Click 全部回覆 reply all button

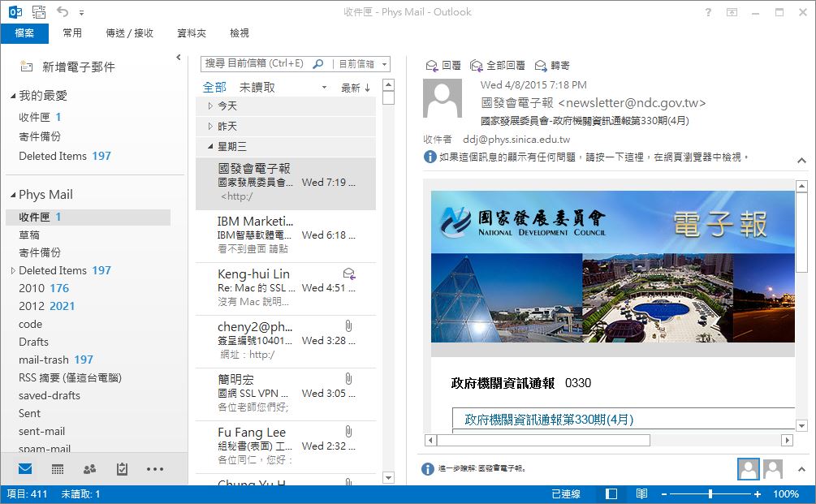[497, 66]
